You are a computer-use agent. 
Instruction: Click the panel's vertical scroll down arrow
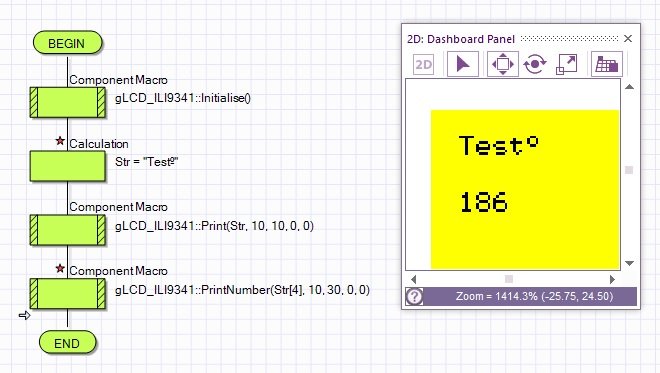click(x=629, y=263)
